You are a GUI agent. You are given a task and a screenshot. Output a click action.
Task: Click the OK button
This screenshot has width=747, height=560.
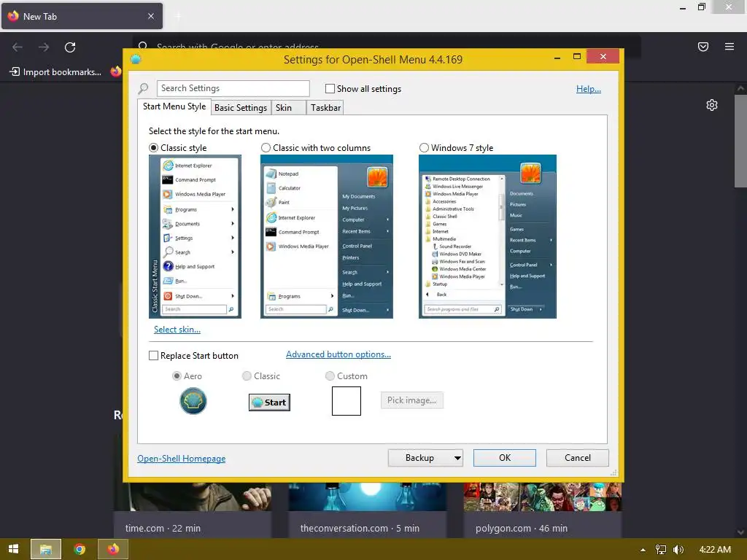(505, 458)
